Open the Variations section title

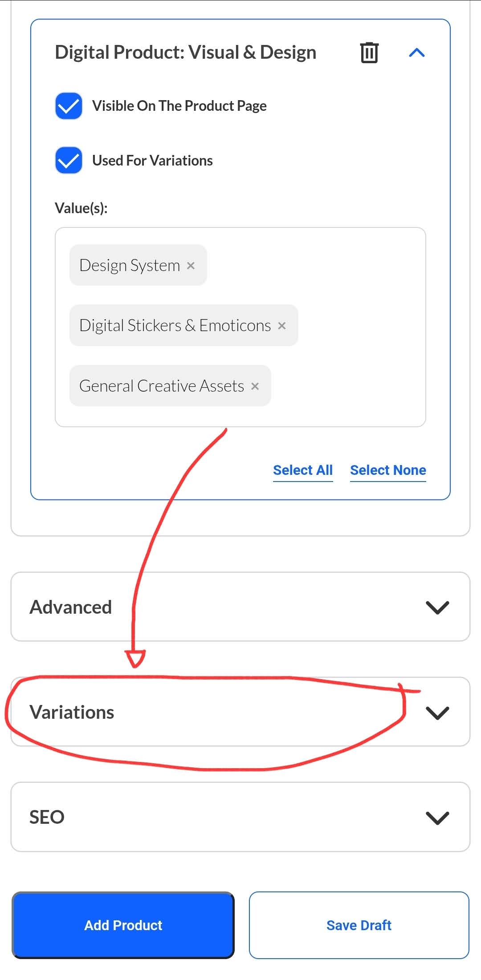pyautogui.click(x=72, y=713)
